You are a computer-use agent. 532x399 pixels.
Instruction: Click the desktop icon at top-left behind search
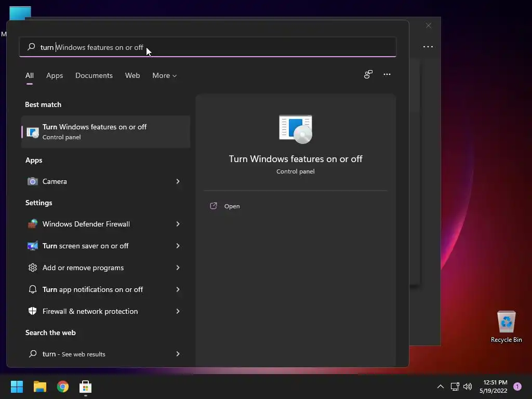pos(20,13)
